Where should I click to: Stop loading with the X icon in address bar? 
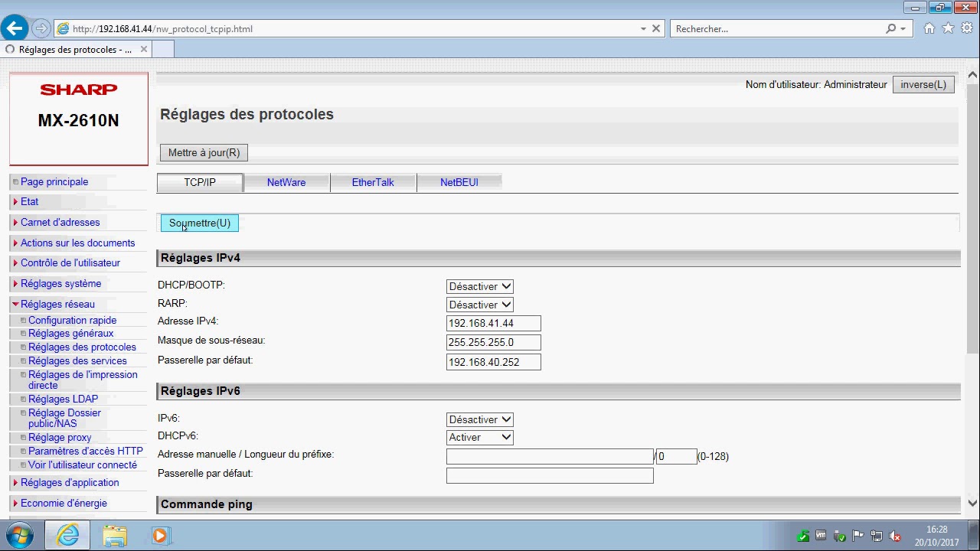[x=656, y=28]
